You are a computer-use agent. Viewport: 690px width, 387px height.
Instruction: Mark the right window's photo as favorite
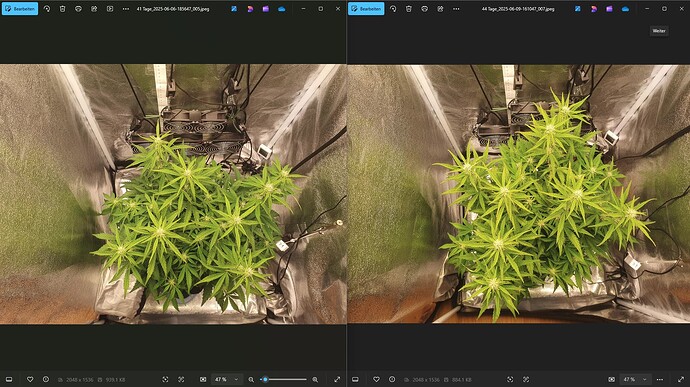click(376, 379)
